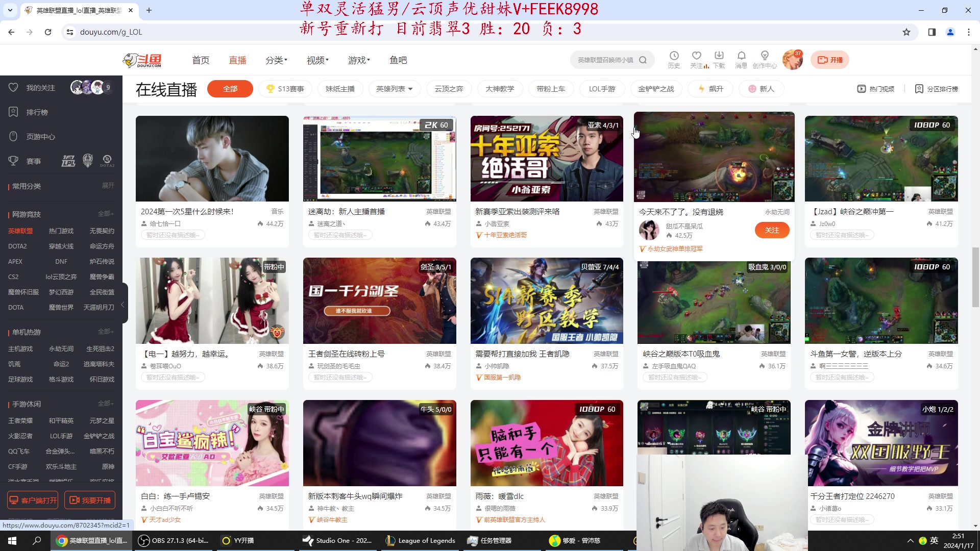Image resolution: width=980 pixels, height=551 pixels.
Task: Collapse the left sidebar with arrow handle
Action: point(122,305)
